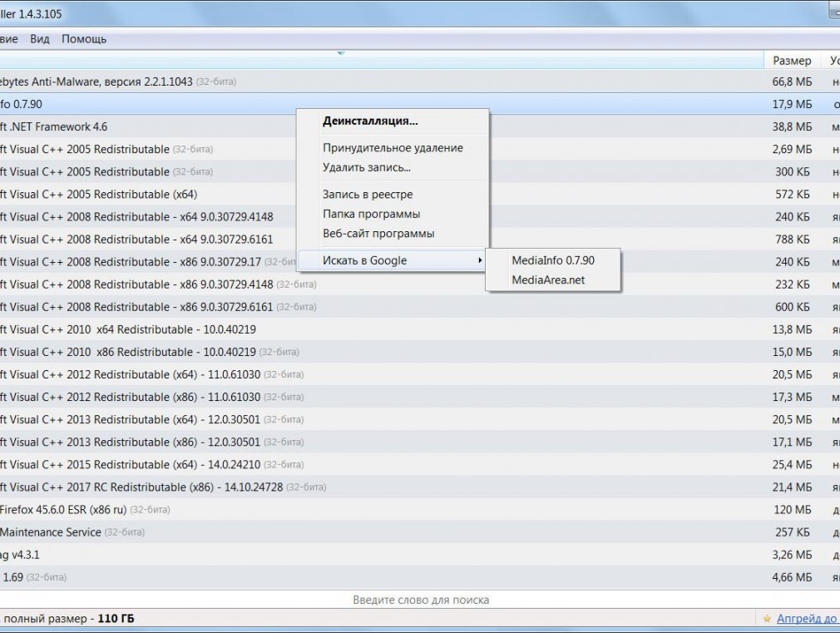Expand Искать в Google submenu arrow
840x633 pixels.
(x=480, y=260)
